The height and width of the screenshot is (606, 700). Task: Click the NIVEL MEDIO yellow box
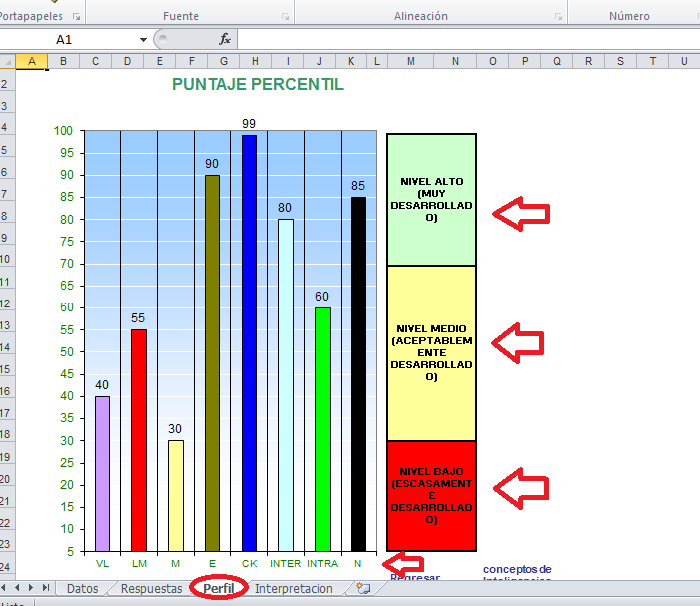tap(431, 353)
